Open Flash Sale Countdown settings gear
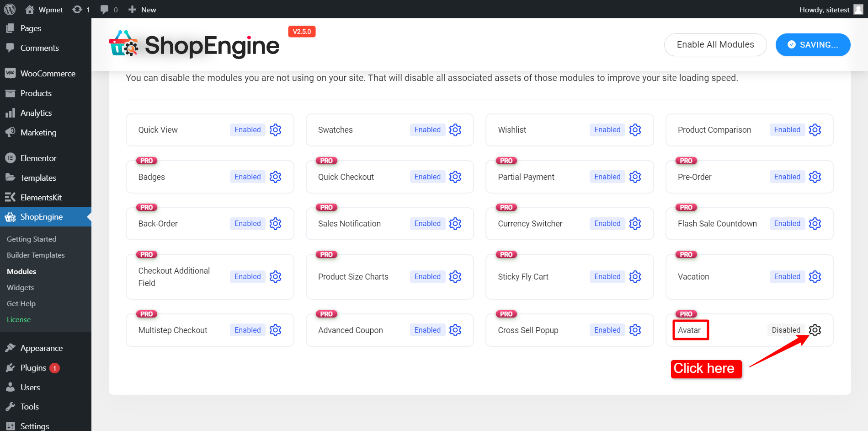The image size is (868, 431). coord(815,223)
